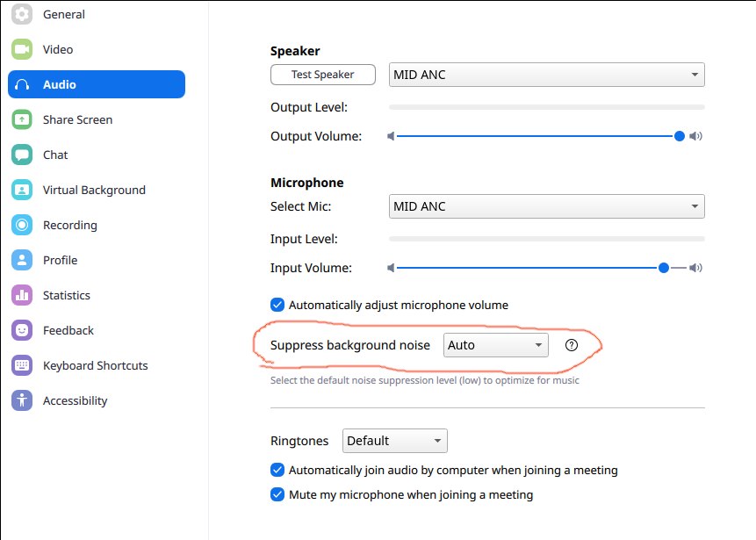Expand the Ringtones Default dropdown

pos(395,441)
